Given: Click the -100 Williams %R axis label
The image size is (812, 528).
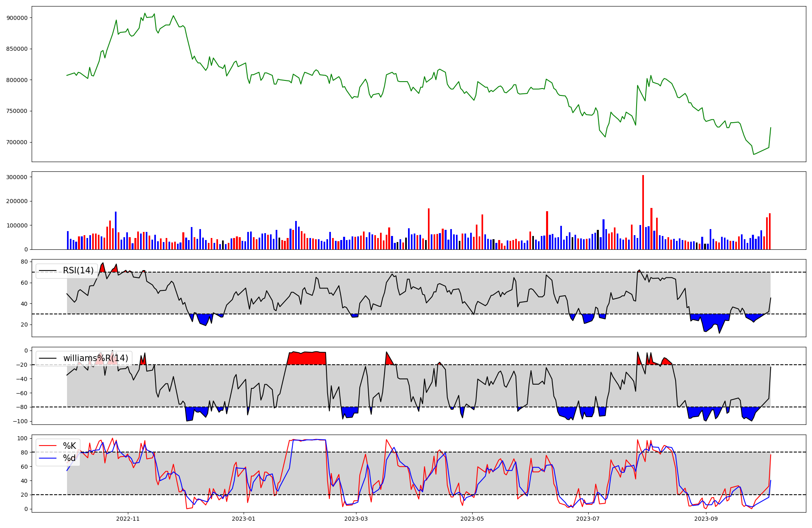Looking at the screenshot, I should (20, 421).
